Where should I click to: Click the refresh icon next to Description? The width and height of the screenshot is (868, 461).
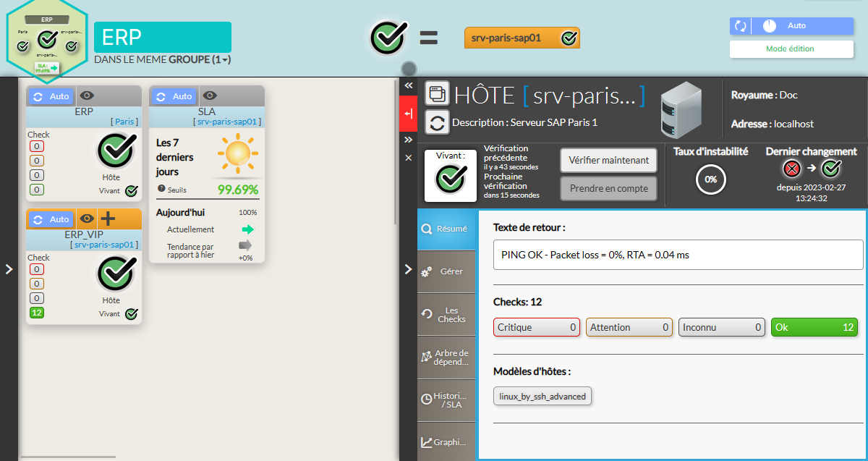pyautogui.click(x=437, y=122)
